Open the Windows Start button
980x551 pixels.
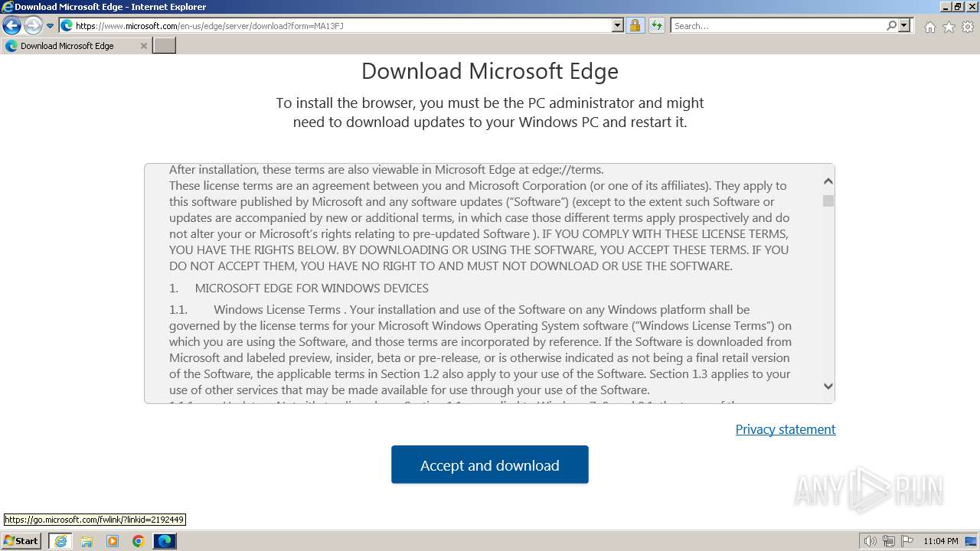pyautogui.click(x=21, y=541)
